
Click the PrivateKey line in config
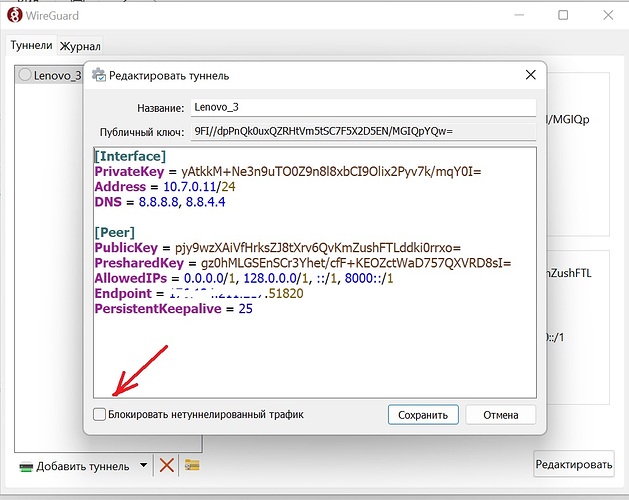point(288,172)
